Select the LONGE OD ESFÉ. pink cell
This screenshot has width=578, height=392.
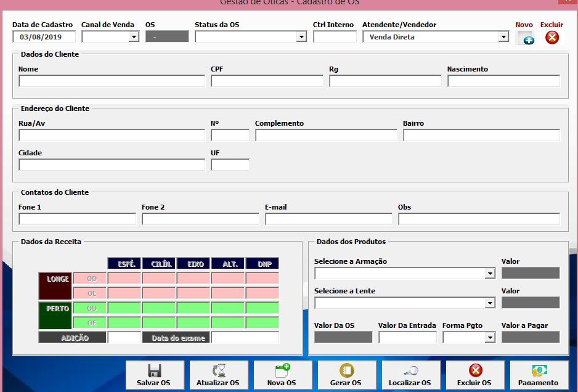pyautogui.click(x=124, y=278)
